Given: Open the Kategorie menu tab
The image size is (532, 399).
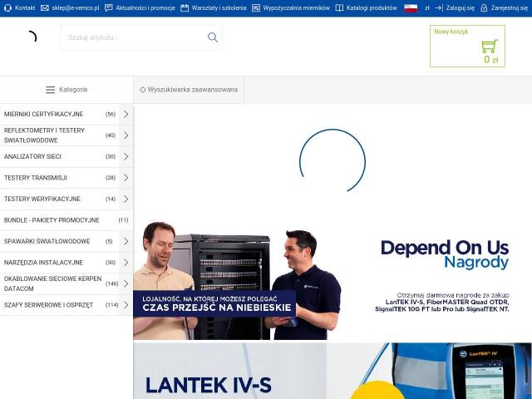Looking at the screenshot, I should coord(66,90).
